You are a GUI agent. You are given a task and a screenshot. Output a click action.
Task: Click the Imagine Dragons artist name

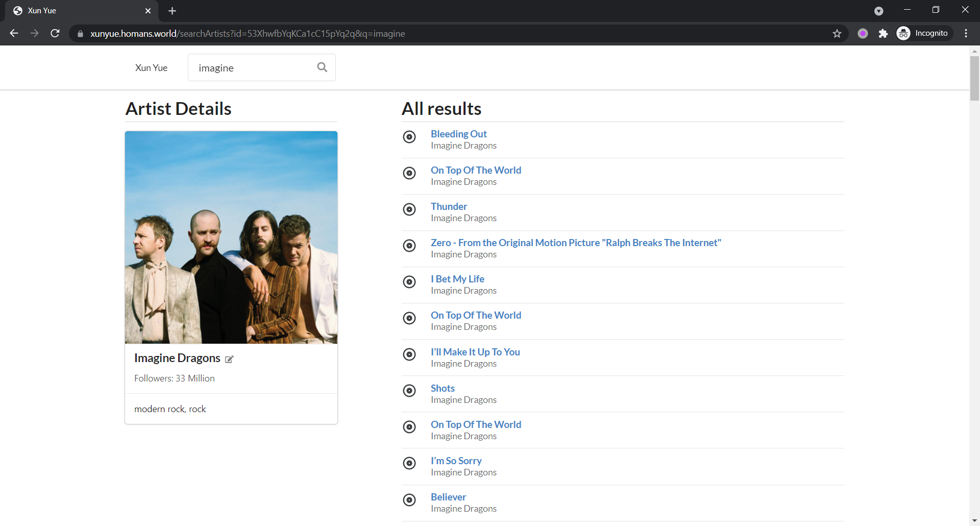click(177, 358)
